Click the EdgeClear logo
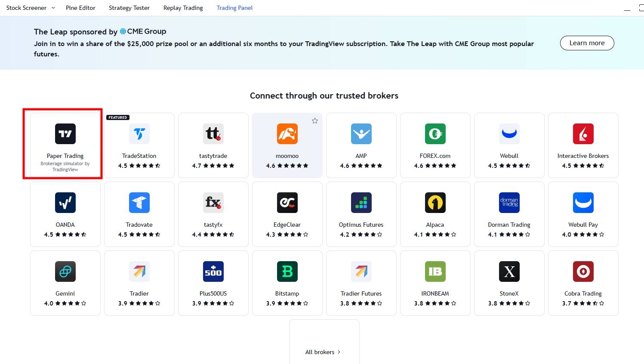This screenshot has height=364, width=644. (287, 203)
